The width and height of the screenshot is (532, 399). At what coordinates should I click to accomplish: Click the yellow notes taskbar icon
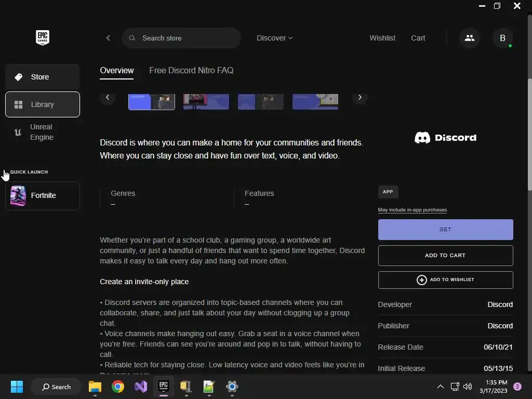[187, 387]
